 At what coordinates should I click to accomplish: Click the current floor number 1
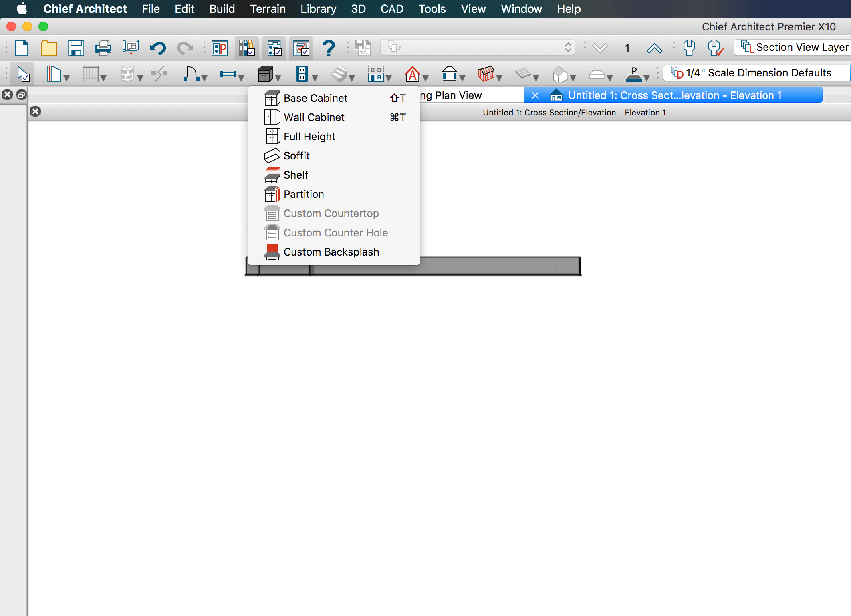(x=627, y=48)
